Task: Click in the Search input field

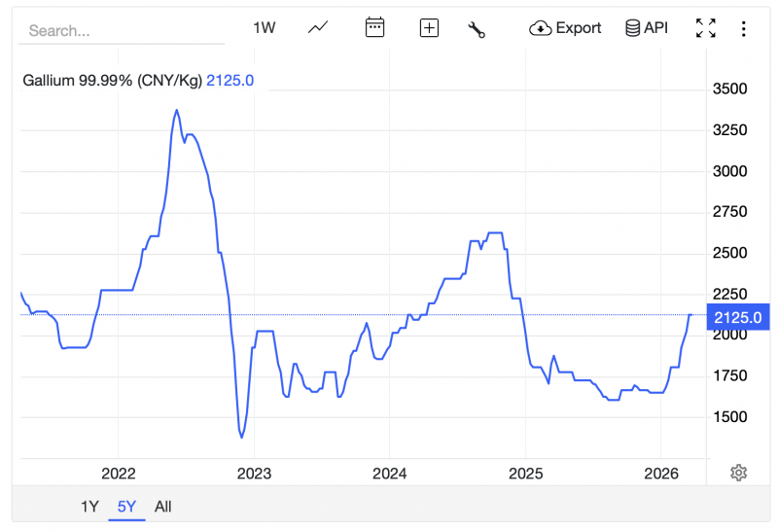Action: (x=122, y=30)
